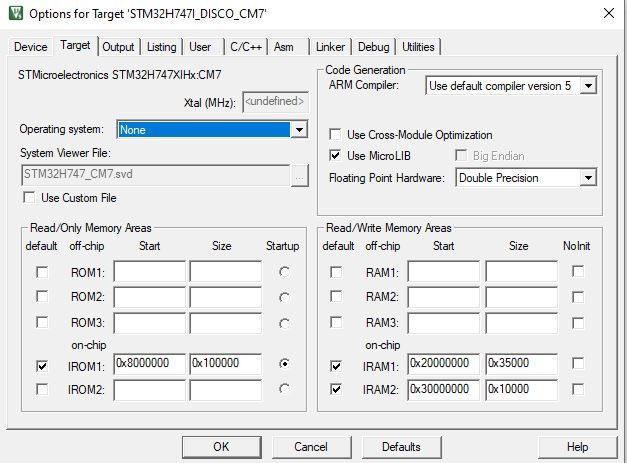Open the Debug tab
The image size is (627, 463).
click(x=373, y=47)
